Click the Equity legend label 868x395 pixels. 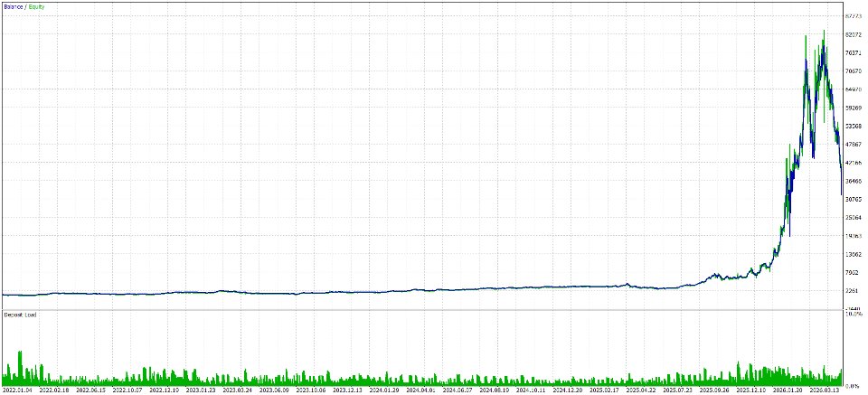(38, 6)
